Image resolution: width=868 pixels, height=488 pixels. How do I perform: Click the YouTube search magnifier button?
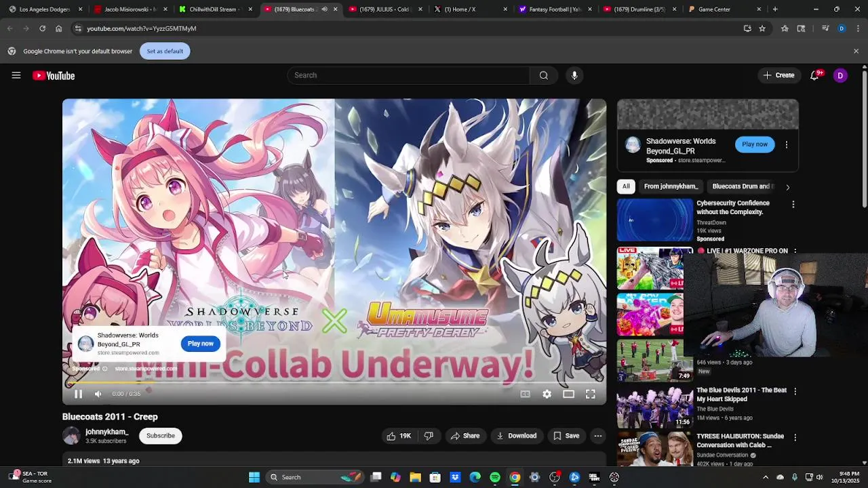click(x=543, y=75)
